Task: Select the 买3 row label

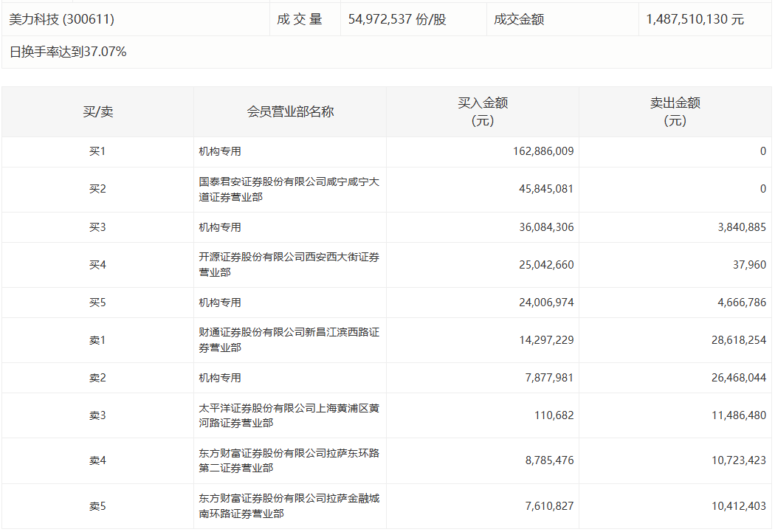Action: coord(97,227)
